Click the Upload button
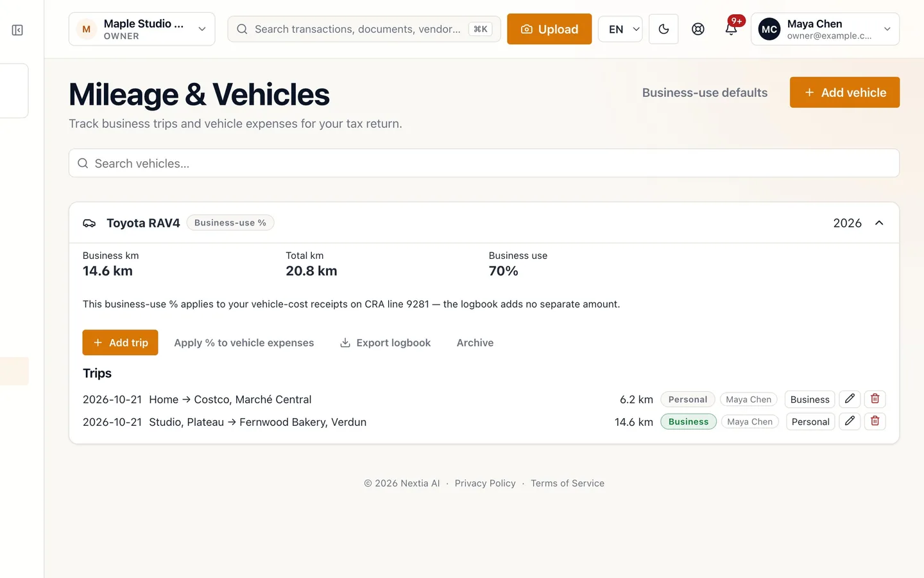 [549, 30]
